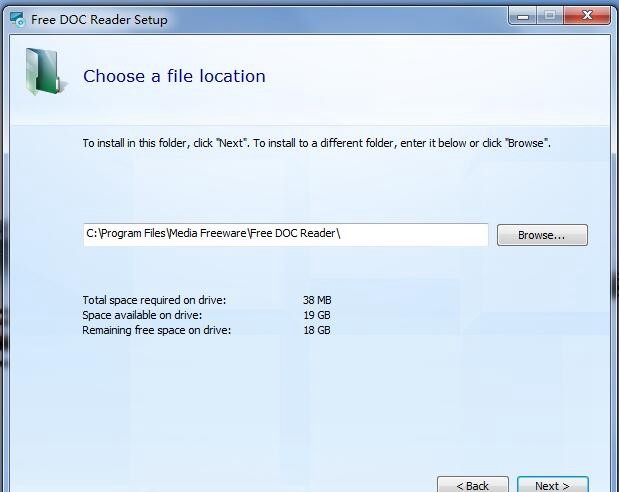619x492 pixels.
Task: Go back using the < Back button
Action: (473, 484)
